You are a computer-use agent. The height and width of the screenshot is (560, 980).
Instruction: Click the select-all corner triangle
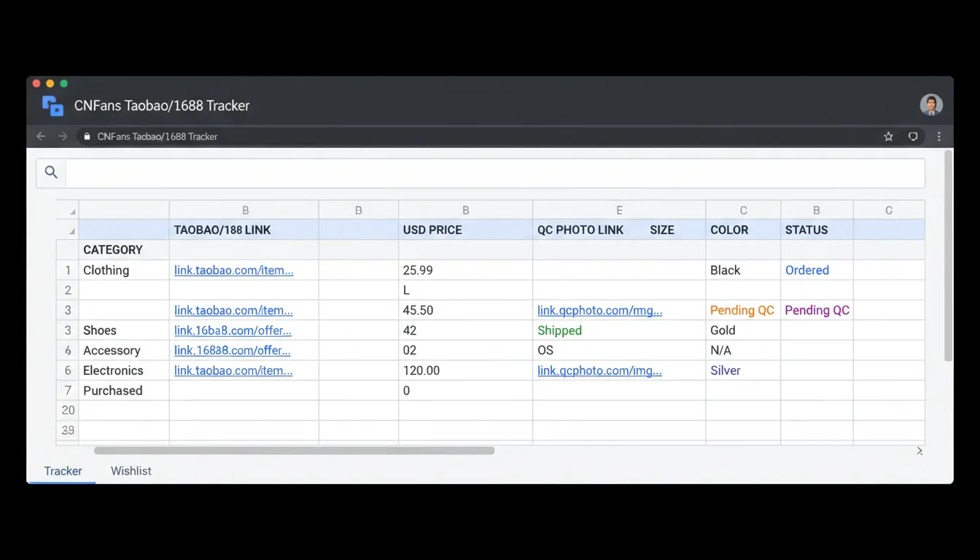click(x=72, y=211)
